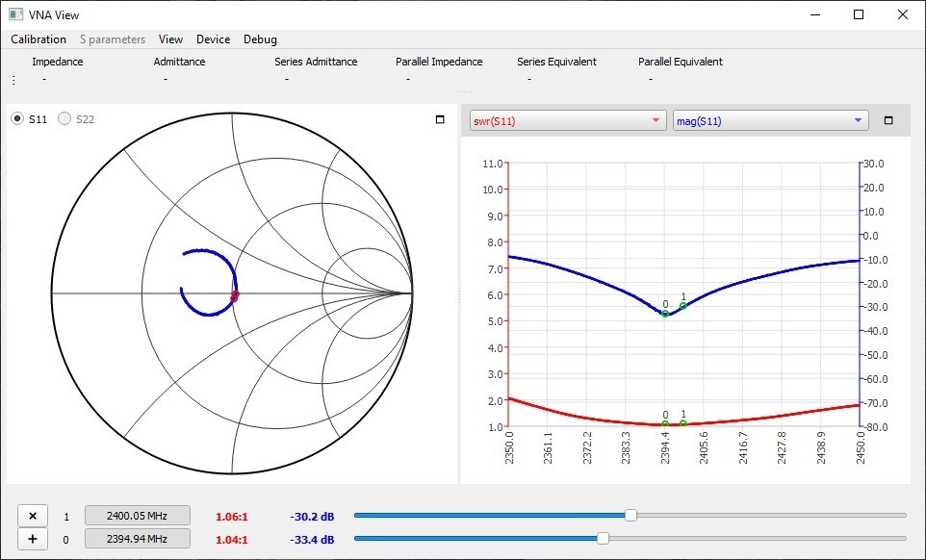This screenshot has width=926, height=560.
Task: Remove marker 1 with the X button
Action: pyautogui.click(x=33, y=516)
